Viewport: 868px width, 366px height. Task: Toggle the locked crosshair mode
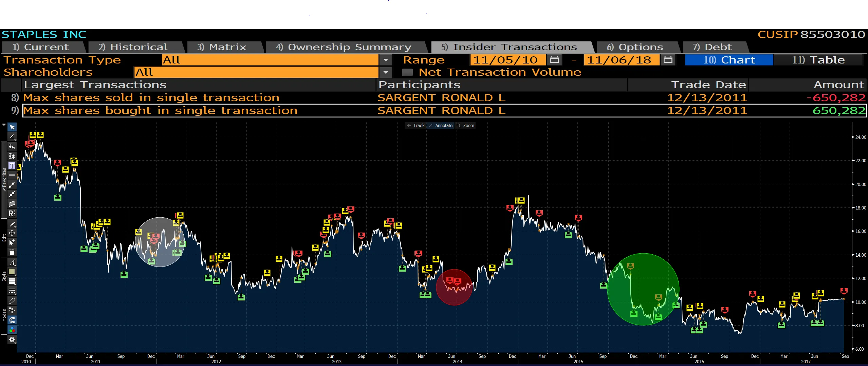[12, 310]
